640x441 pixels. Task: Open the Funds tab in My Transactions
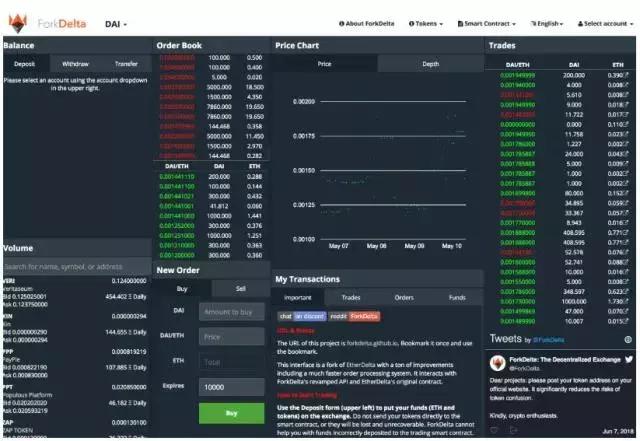coord(457,297)
